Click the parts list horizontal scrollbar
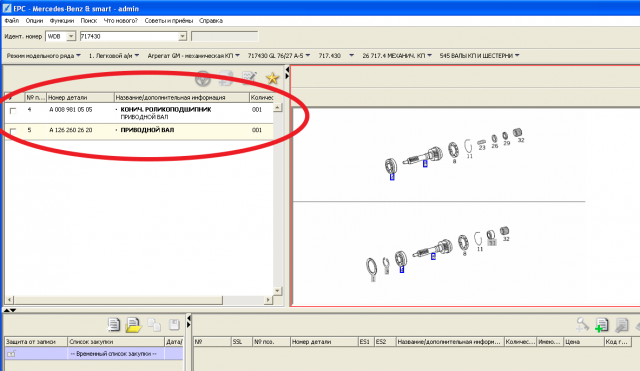640x371 pixels. coord(139,300)
